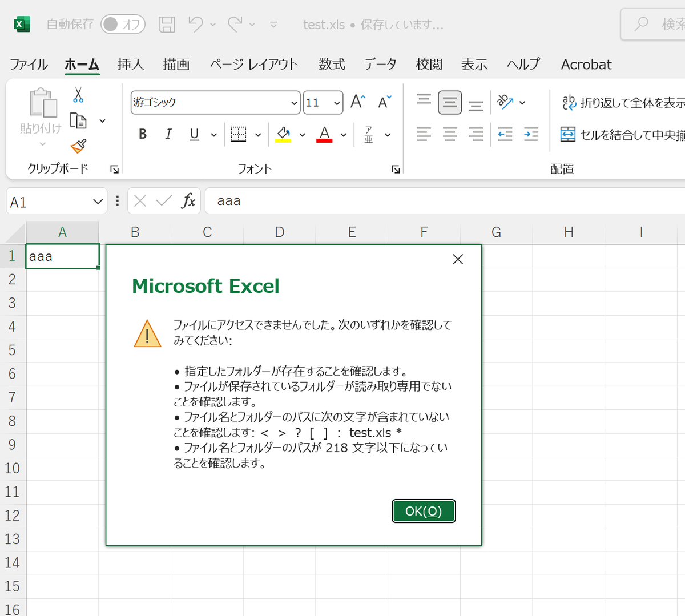The height and width of the screenshot is (616, 685).
Task: Toggle Bold formatting
Action: click(x=143, y=134)
